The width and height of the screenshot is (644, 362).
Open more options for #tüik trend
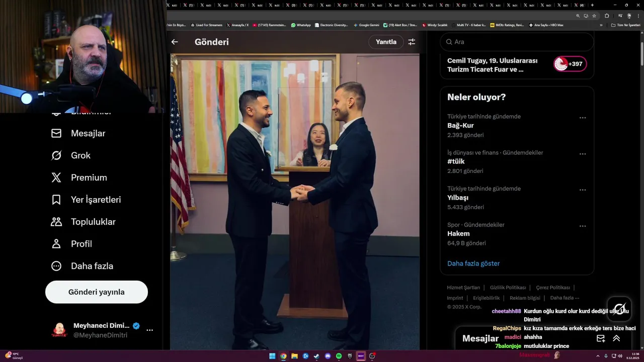[583, 154]
